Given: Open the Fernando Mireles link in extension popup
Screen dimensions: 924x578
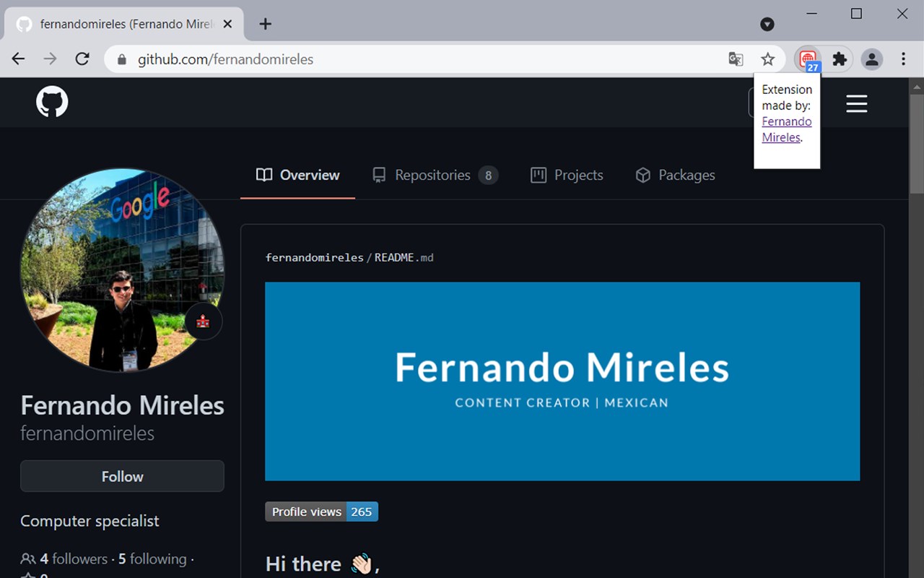Looking at the screenshot, I should [787, 129].
